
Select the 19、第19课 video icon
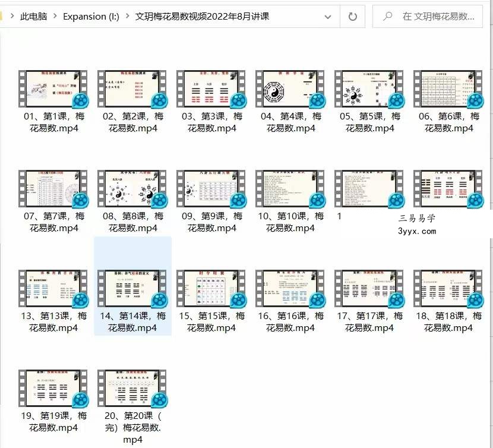(x=53, y=388)
